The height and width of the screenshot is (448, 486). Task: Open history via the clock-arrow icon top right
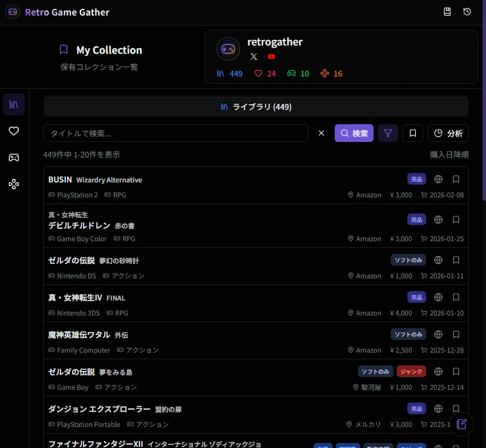click(467, 11)
